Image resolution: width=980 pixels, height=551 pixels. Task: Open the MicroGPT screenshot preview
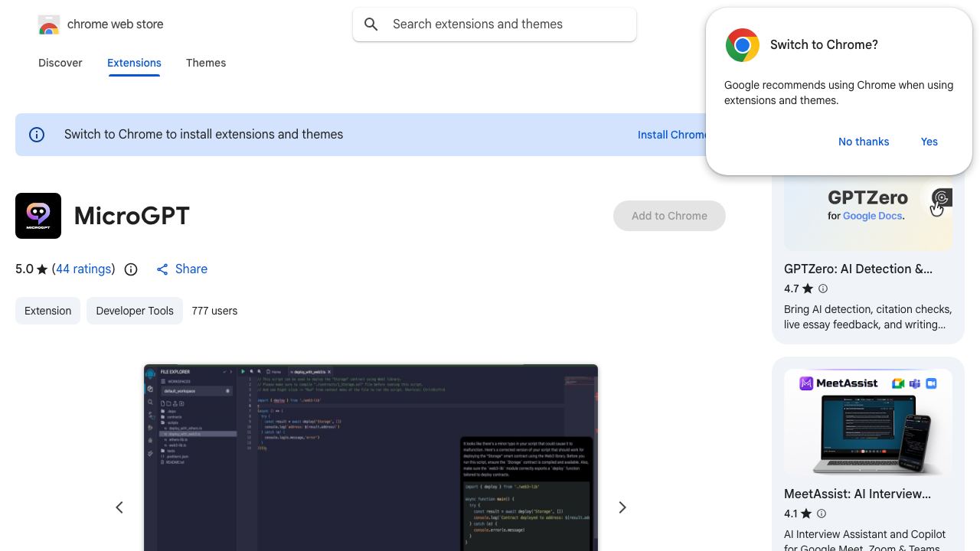[371, 458]
